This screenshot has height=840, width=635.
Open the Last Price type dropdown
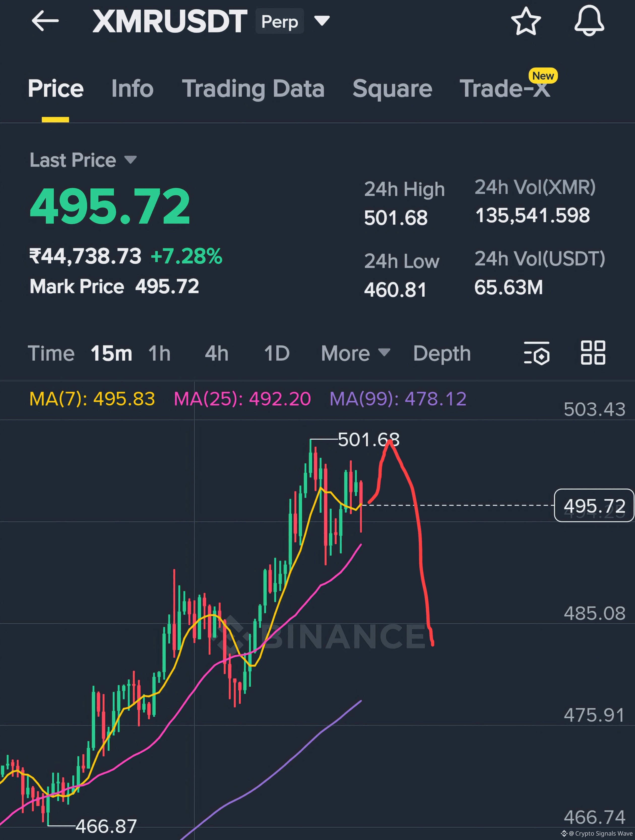(130, 160)
